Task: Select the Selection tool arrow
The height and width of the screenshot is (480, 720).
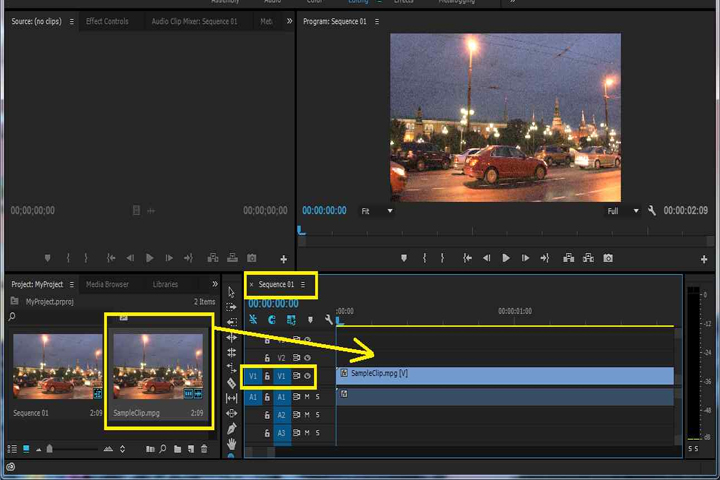Action: pos(231,292)
